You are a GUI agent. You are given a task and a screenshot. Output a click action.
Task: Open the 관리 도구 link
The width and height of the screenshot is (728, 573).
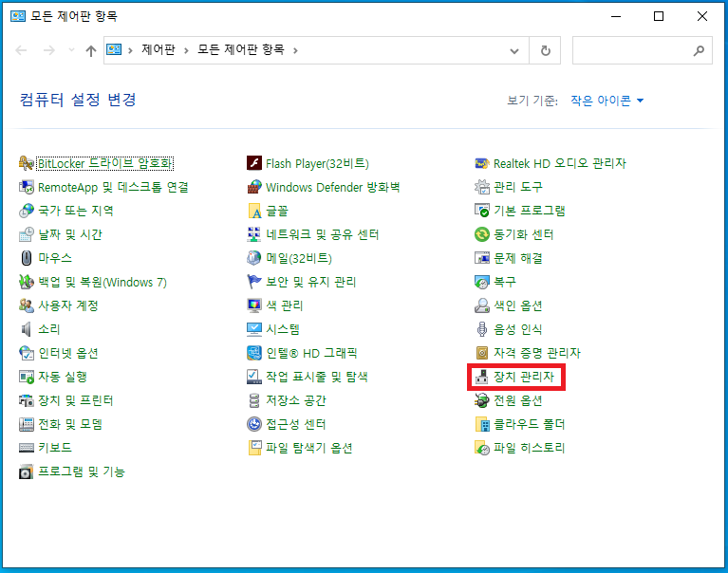(x=518, y=187)
